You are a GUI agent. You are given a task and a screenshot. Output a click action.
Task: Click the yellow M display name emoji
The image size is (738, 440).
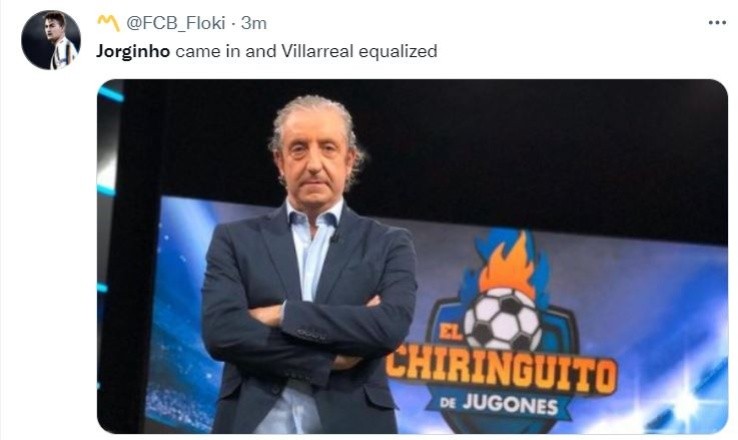[108, 23]
